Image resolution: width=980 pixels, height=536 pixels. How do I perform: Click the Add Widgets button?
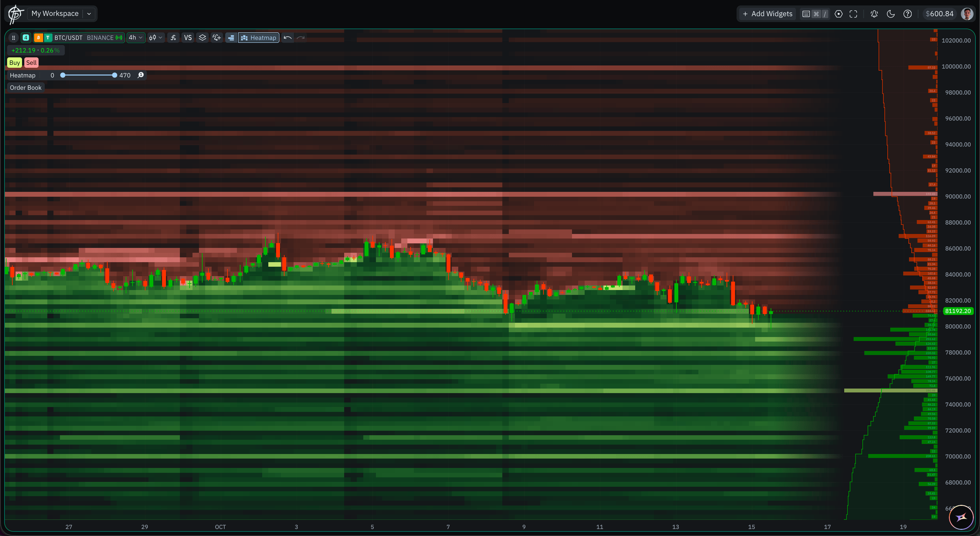pyautogui.click(x=767, y=14)
